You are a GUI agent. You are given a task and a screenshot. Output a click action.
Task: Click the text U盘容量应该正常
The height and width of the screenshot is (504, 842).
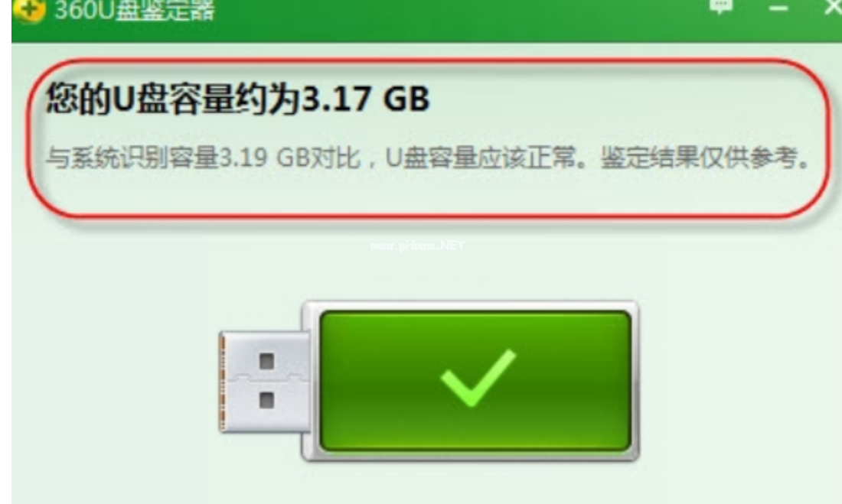pyautogui.click(x=480, y=158)
